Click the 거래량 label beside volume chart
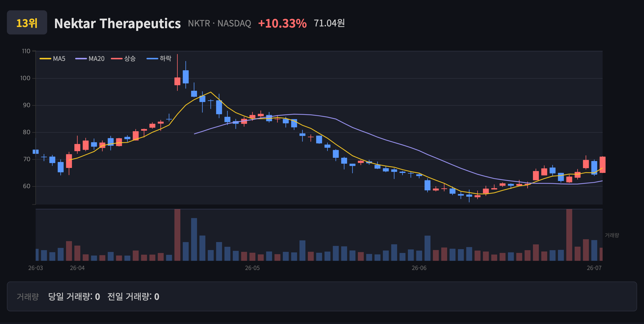The width and height of the screenshot is (644, 324). pos(612,235)
